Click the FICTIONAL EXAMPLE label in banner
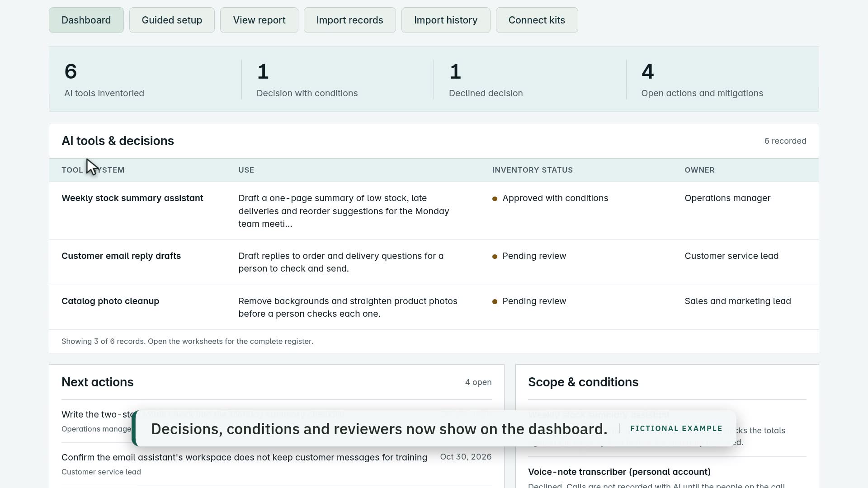 pos(676,428)
